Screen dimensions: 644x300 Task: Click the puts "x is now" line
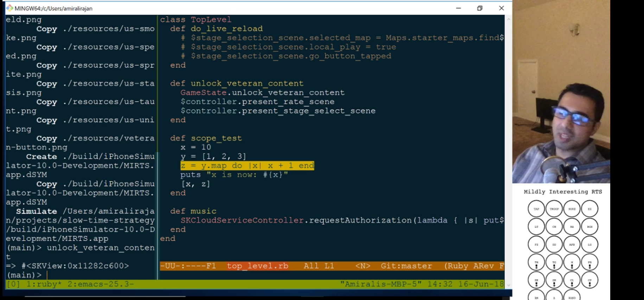click(x=234, y=175)
